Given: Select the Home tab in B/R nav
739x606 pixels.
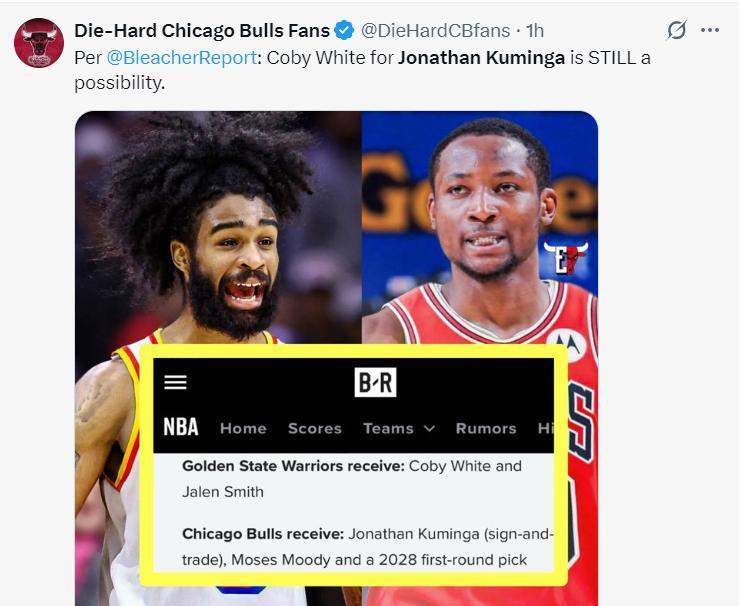Looking at the screenshot, I should click(x=243, y=428).
